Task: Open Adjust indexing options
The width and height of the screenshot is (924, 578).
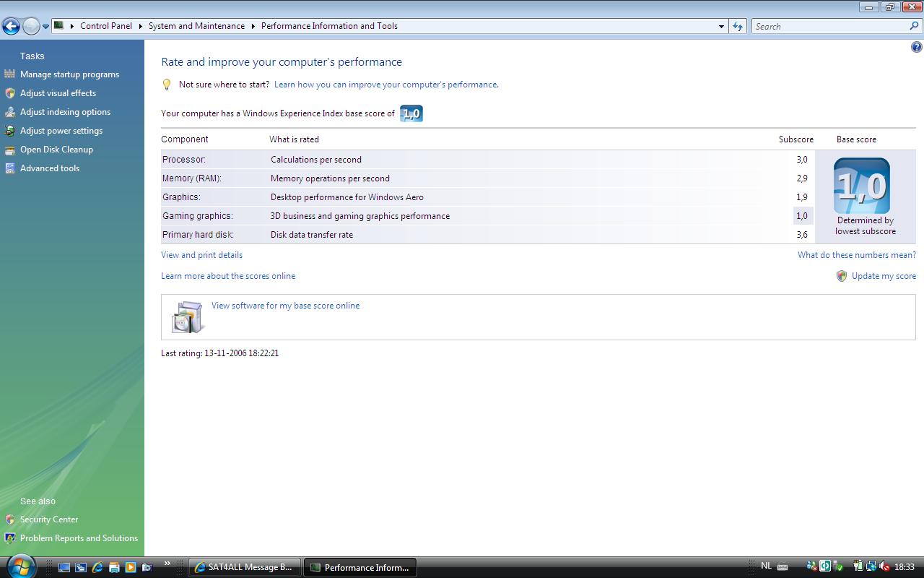Action: coord(65,112)
